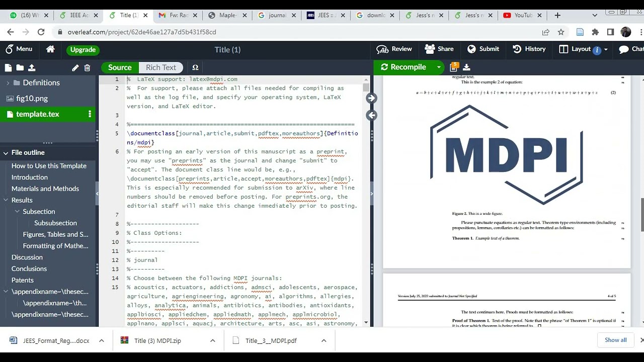The height and width of the screenshot is (362, 644).
Task: Collapse first appendixname outline entry
Action: [6, 292]
